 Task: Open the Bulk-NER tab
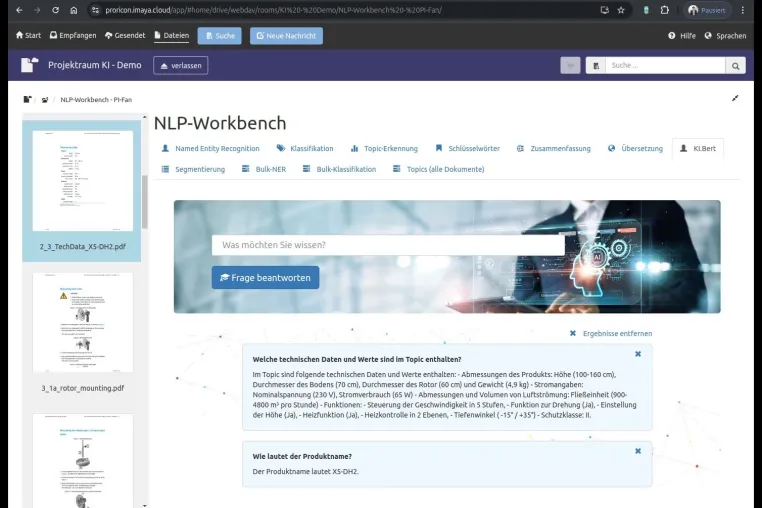point(264,169)
